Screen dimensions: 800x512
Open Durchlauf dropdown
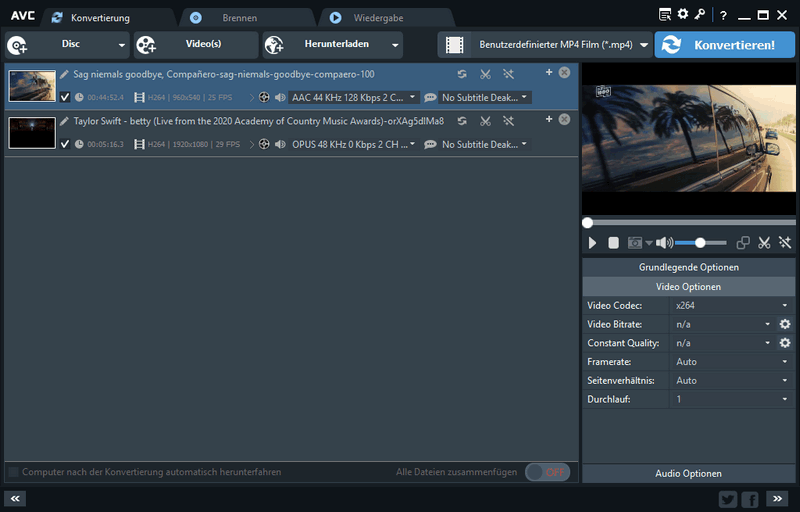[732, 399]
